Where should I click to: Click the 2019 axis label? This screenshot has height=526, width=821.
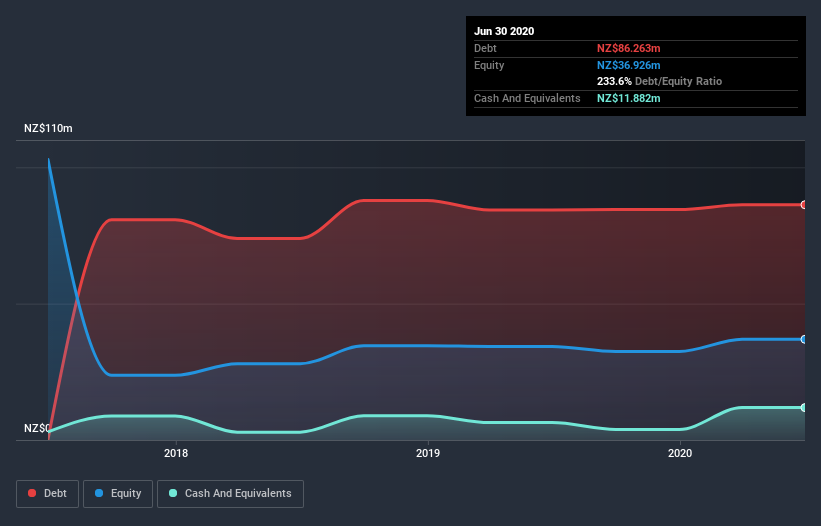point(428,453)
